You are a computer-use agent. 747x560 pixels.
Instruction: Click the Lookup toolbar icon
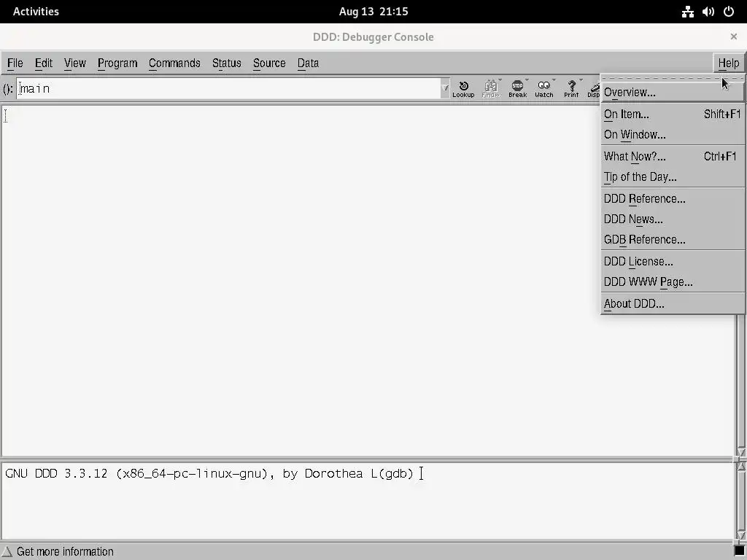pyautogui.click(x=463, y=88)
